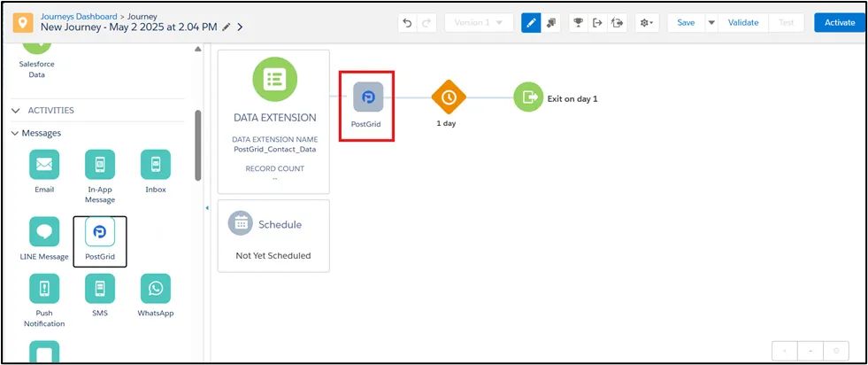Screen dimensions: 868x365
Task: Click the Exit on day 1 icon
Action: pos(528,97)
